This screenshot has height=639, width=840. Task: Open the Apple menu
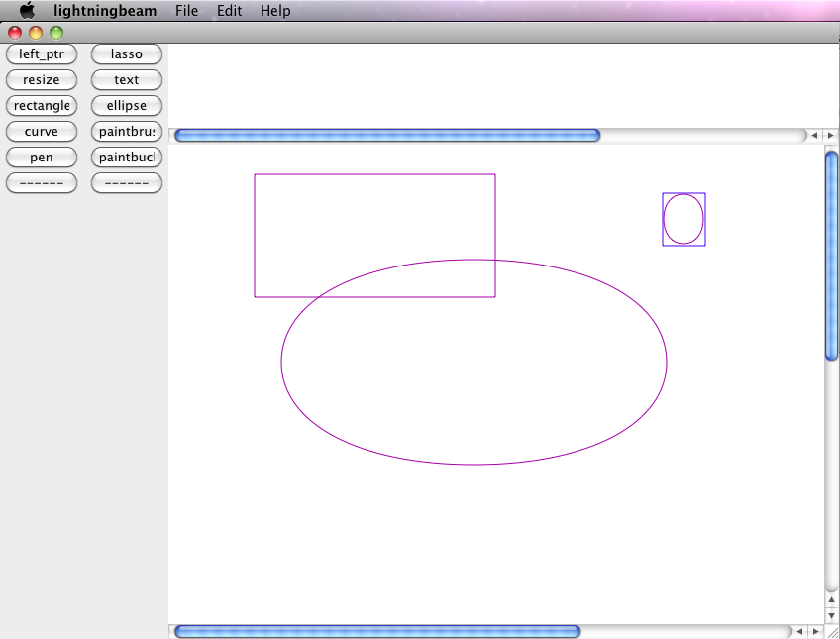tap(27, 11)
